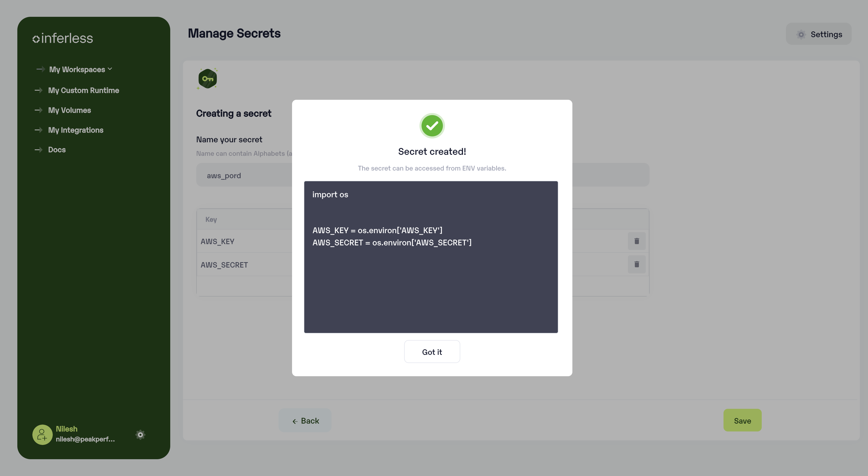Dismiss dialog with Got it button
868x476 pixels.
(432, 352)
